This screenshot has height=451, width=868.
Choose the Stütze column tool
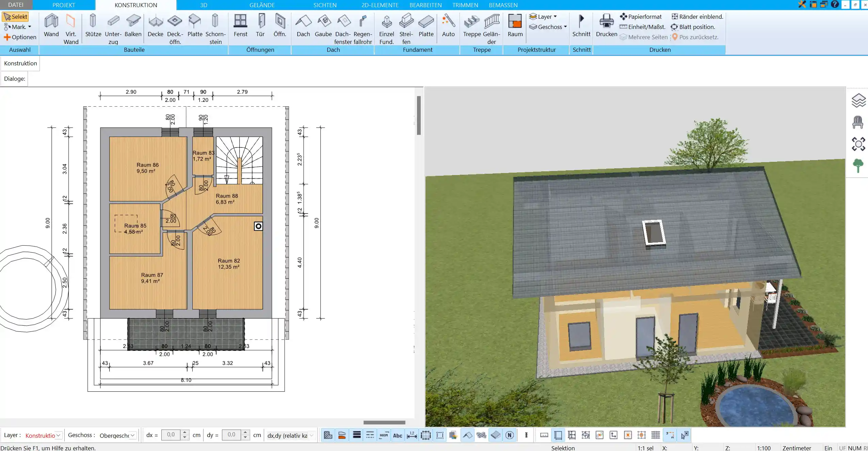[93, 25]
